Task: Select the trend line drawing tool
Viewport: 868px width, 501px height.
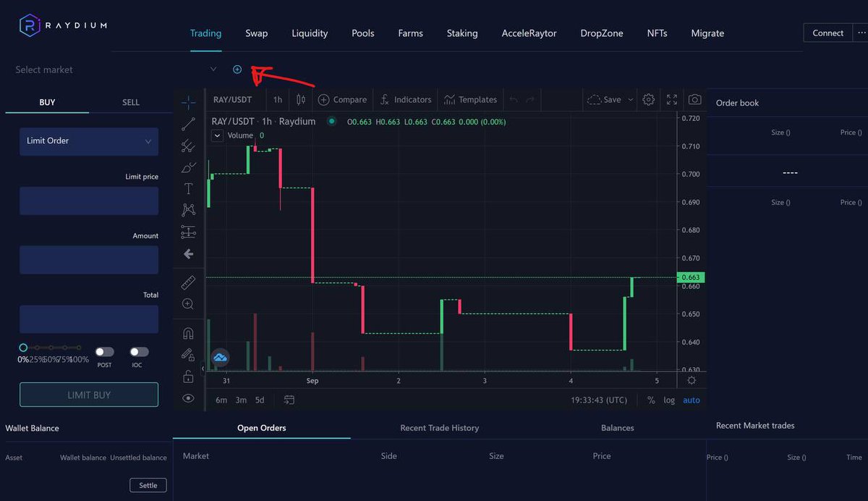Action: point(188,124)
